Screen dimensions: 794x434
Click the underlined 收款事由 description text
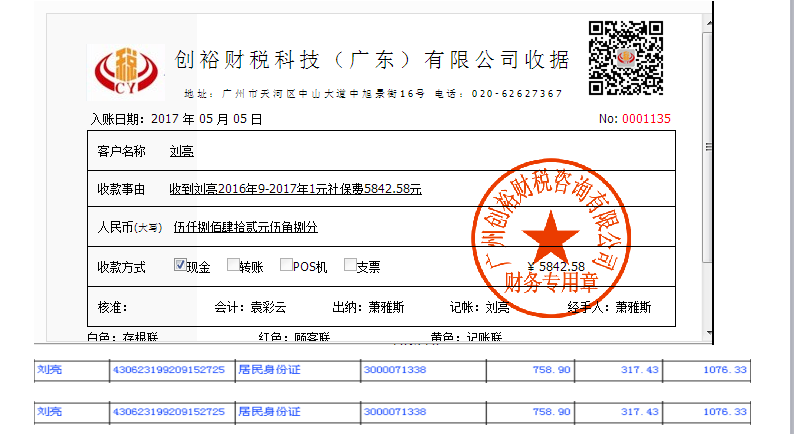coord(295,188)
